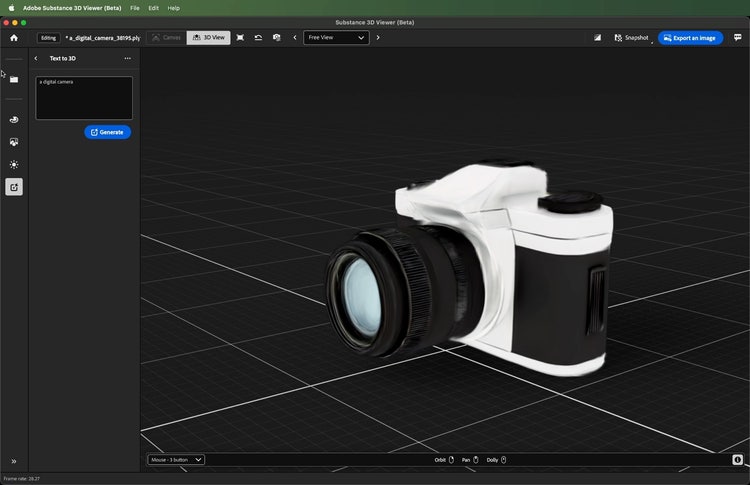Viewport: 750px width, 485px height.
Task: Go to next camera view arrow
Action: click(378, 37)
